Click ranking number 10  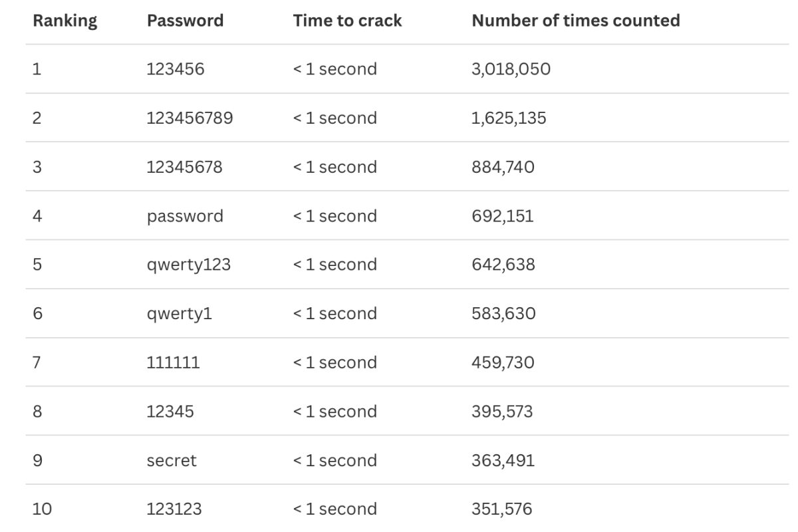42,509
